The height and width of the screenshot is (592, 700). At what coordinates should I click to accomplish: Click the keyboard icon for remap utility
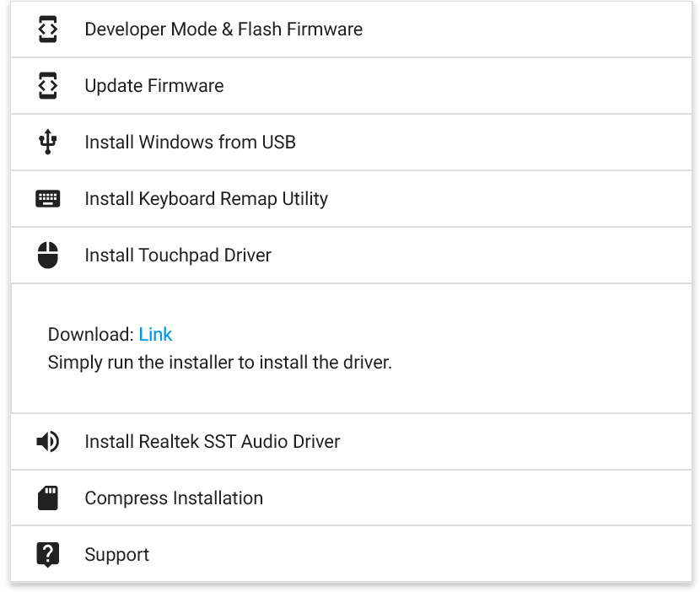(x=48, y=198)
